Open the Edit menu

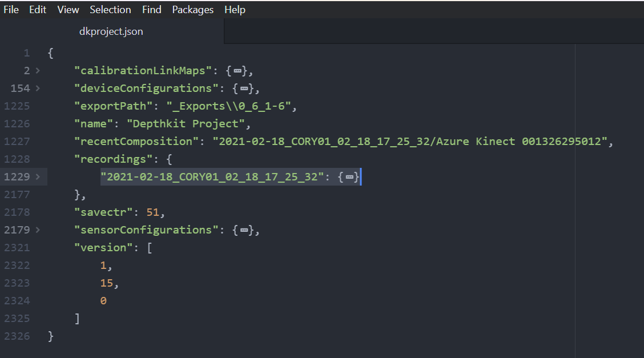[x=38, y=10]
